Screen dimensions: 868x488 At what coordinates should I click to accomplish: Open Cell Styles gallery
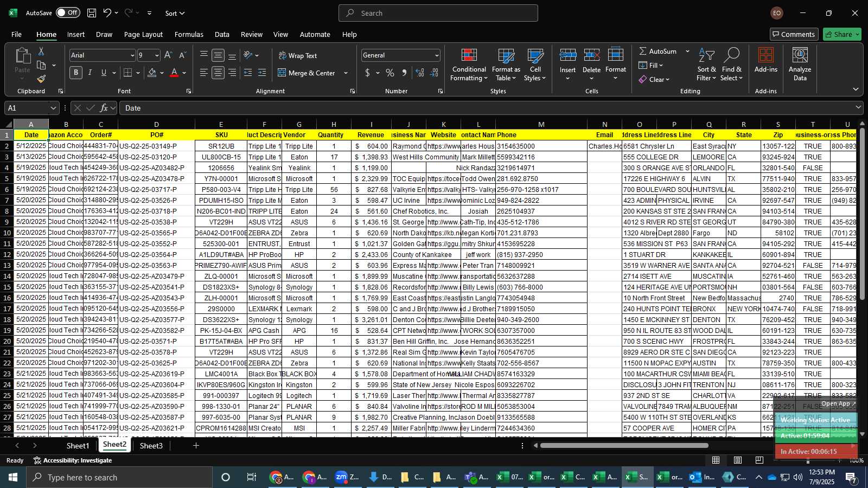pos(535,65)
